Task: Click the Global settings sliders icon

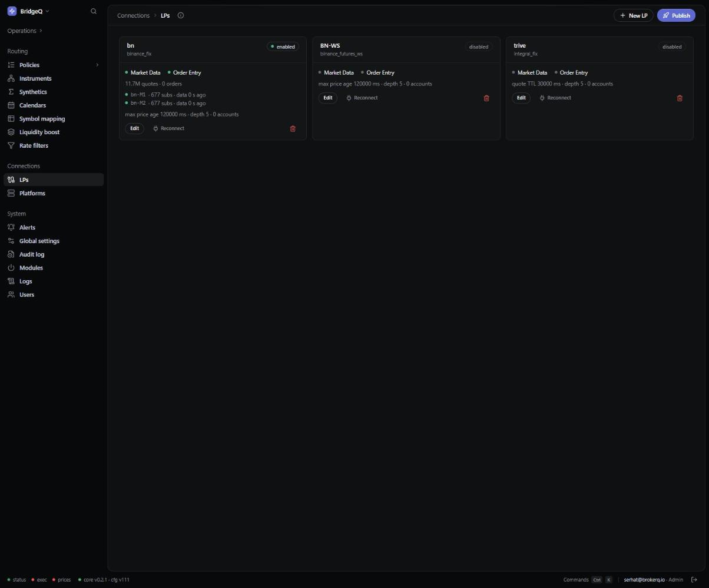Action: (11, 241)
